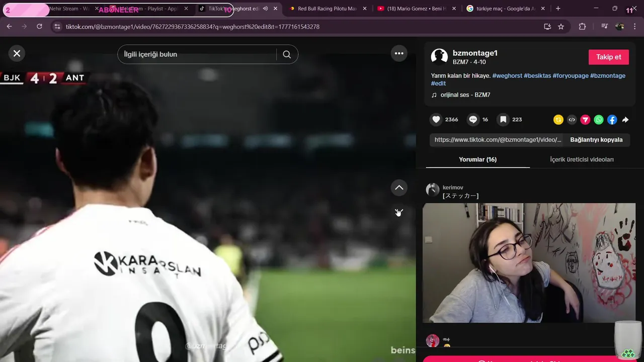The image size is (644, 362).
Task: Open the install/cast icon in address bar
Action: (547, 27)
